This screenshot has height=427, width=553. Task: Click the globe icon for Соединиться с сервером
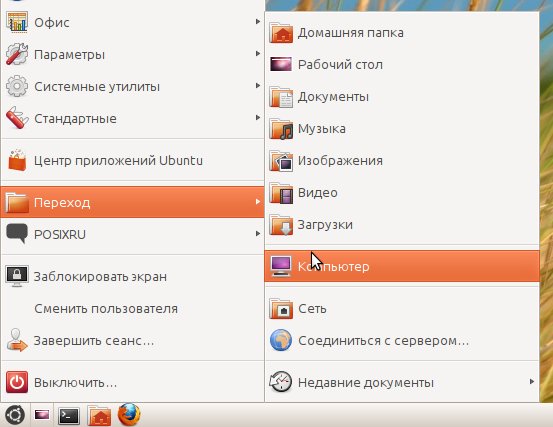(281, 340)
